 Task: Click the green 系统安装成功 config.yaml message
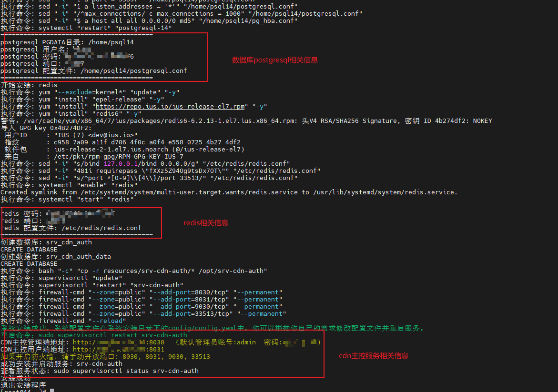[212, 328]
